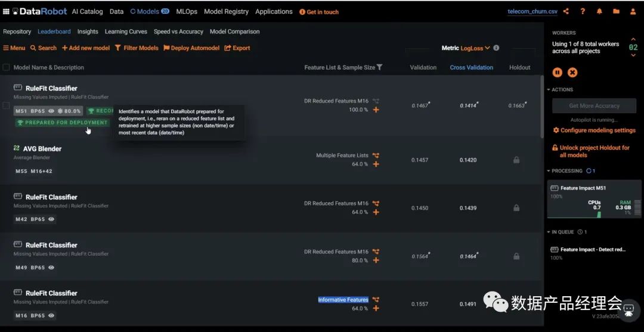
Task: Open the notifications bell icon
Action: click(599, 11)
